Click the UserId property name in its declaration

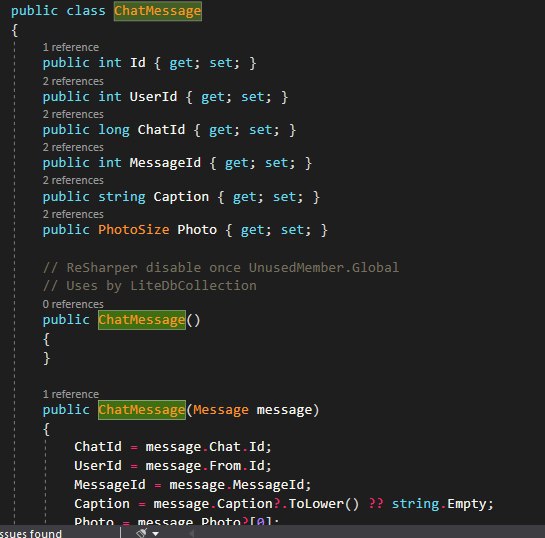pos(153,97)
